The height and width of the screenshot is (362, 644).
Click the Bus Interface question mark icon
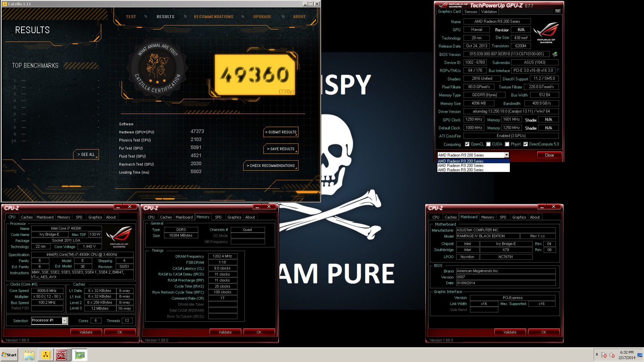[557, 70]
